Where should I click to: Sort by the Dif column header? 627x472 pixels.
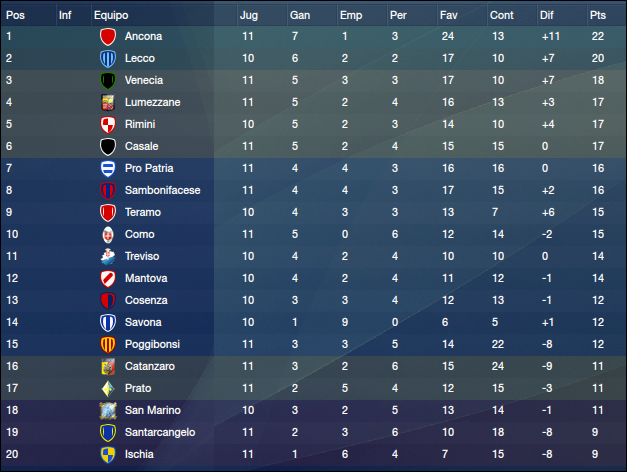(x=546, y=15)
